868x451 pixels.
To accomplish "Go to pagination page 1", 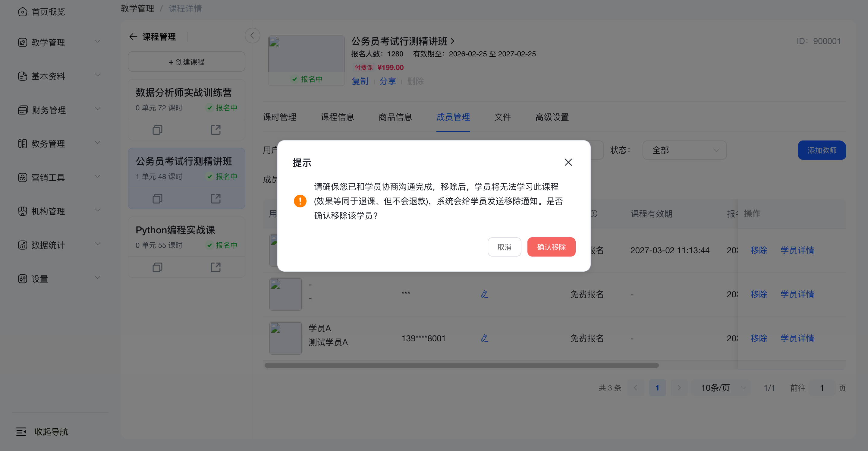I will [x=657, y=388].
